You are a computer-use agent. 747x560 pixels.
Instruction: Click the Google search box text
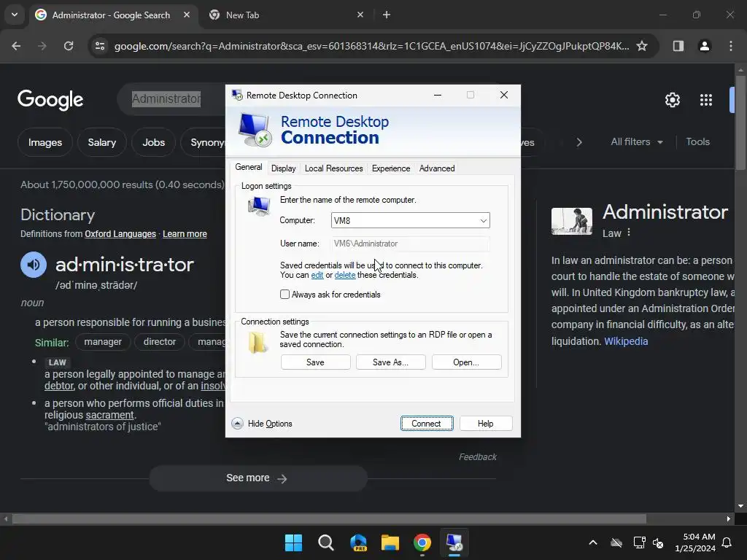pos(166,99)
